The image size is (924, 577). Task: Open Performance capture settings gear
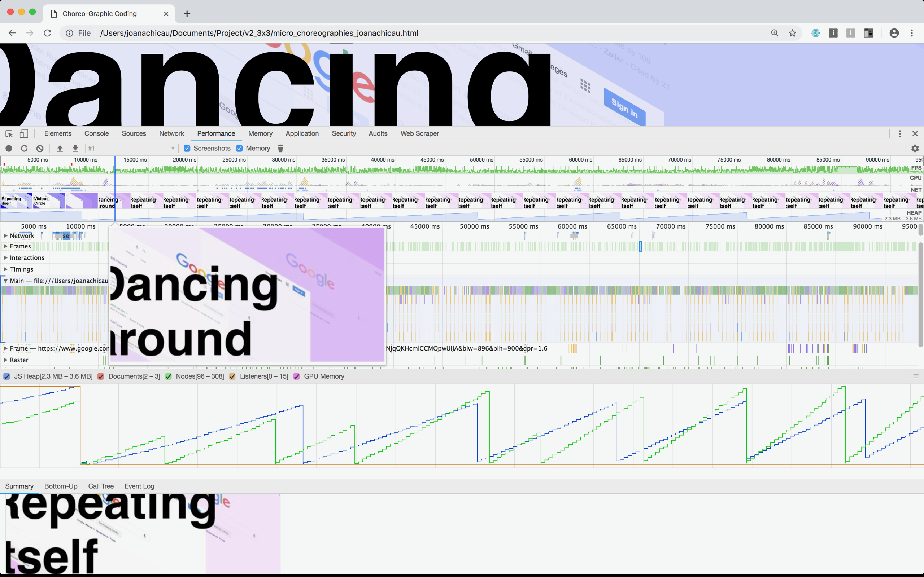pos(915,149)
